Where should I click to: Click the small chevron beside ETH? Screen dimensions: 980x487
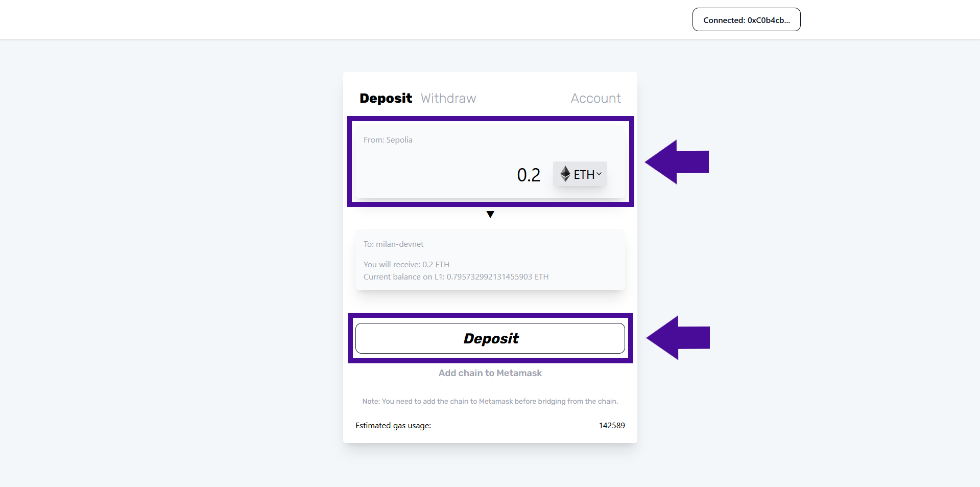point(599,174)
